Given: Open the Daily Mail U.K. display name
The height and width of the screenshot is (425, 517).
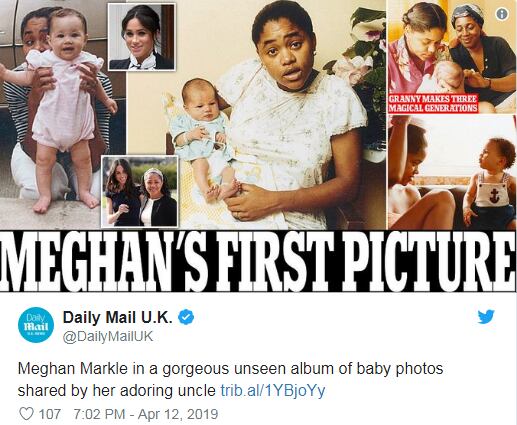Looking at the screenshot, I should point(118,317).
